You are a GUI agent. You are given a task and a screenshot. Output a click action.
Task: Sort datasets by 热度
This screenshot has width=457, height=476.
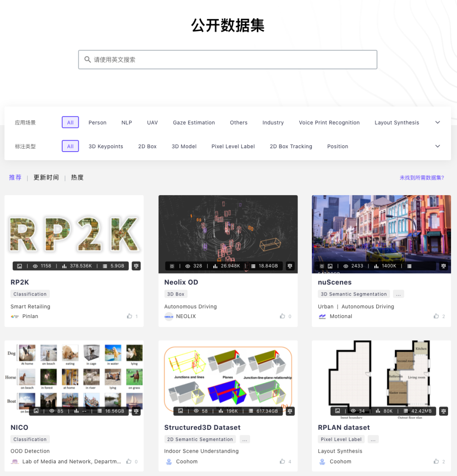tap(77, 177)
